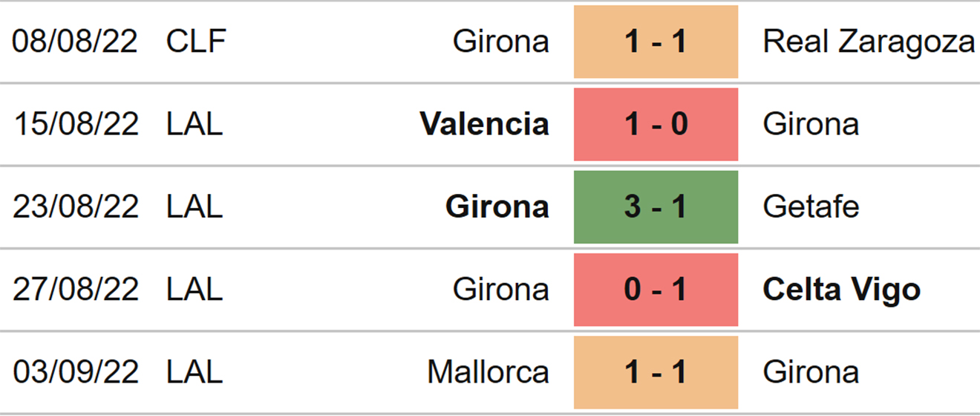Viewport: 980px width, 416px height.
Task: Open the Mallorca team link
Action: 488,372
